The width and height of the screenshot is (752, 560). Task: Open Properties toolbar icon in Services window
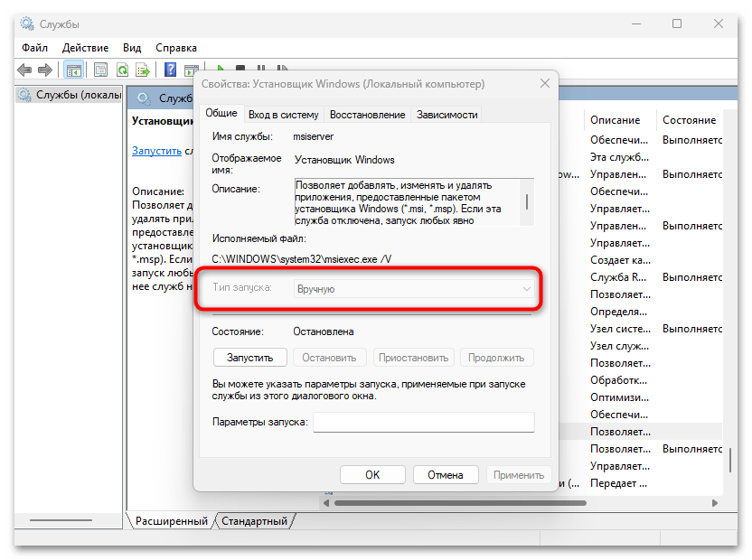[100, 70]
